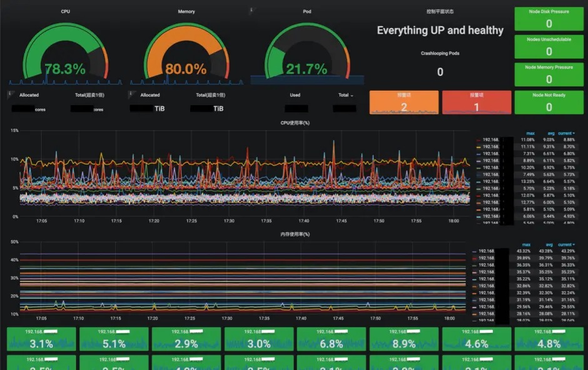Open the Memory gauge panel title menu
The height and width of the screenshot is (370, 588).
(186, 12)
